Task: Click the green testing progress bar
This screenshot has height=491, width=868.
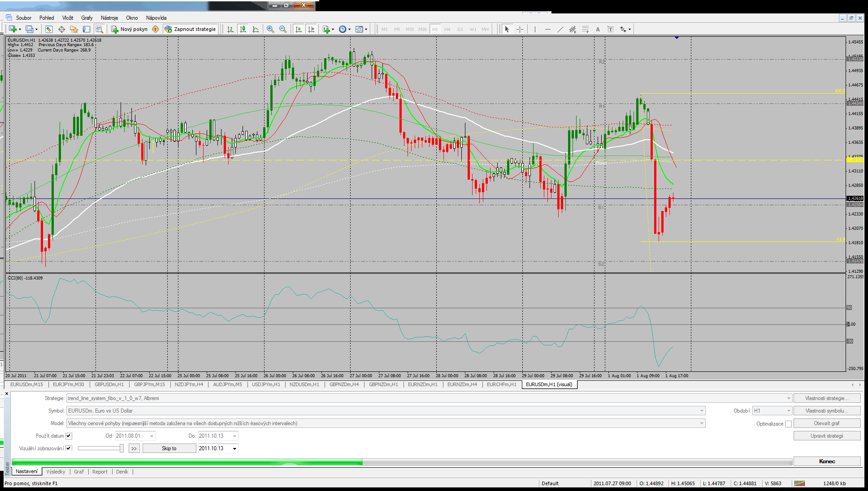Action: tap(402, 462)
